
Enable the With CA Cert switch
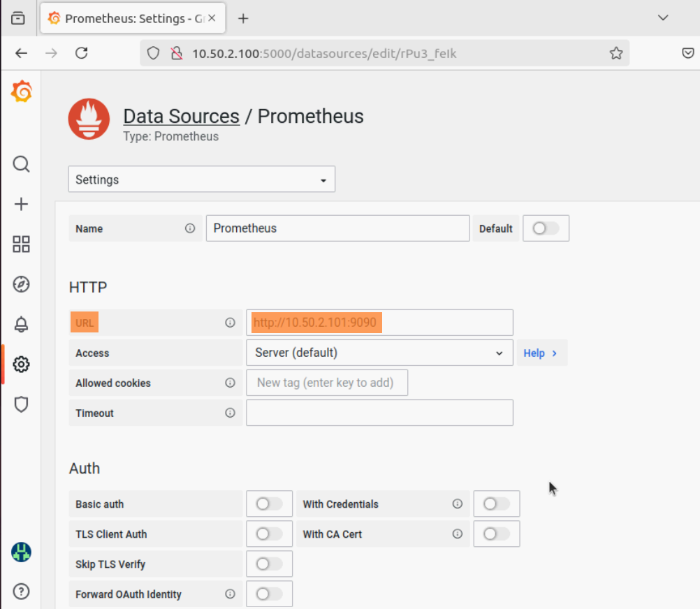497,534
